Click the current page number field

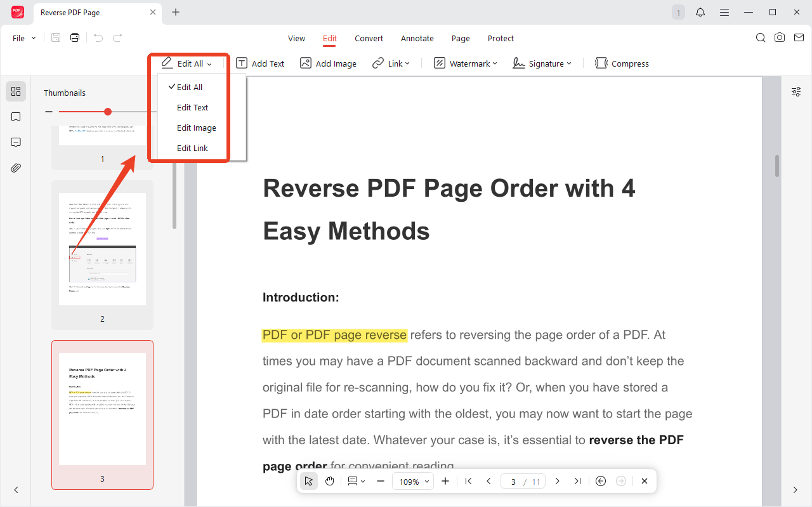513,482
